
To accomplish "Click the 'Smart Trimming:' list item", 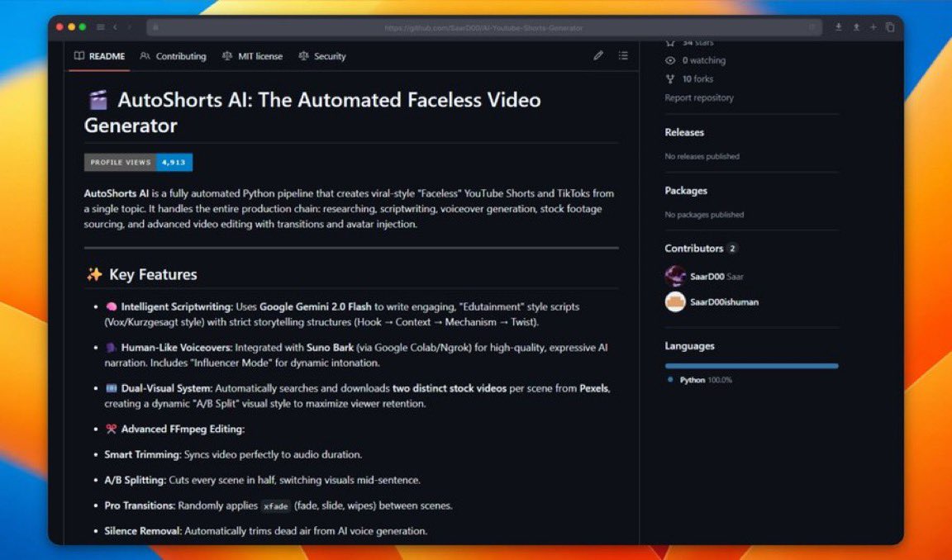I will [x=233, y=454].
